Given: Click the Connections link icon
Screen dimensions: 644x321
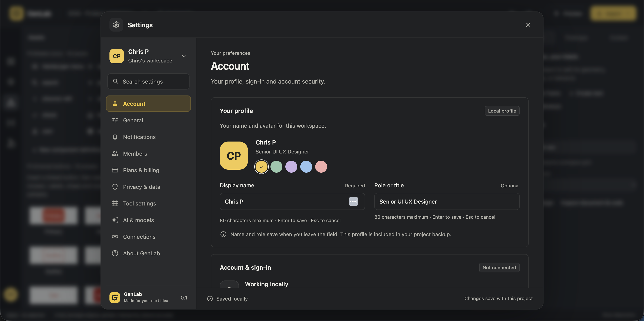Looking at the screenshot, I should (115, 237).
